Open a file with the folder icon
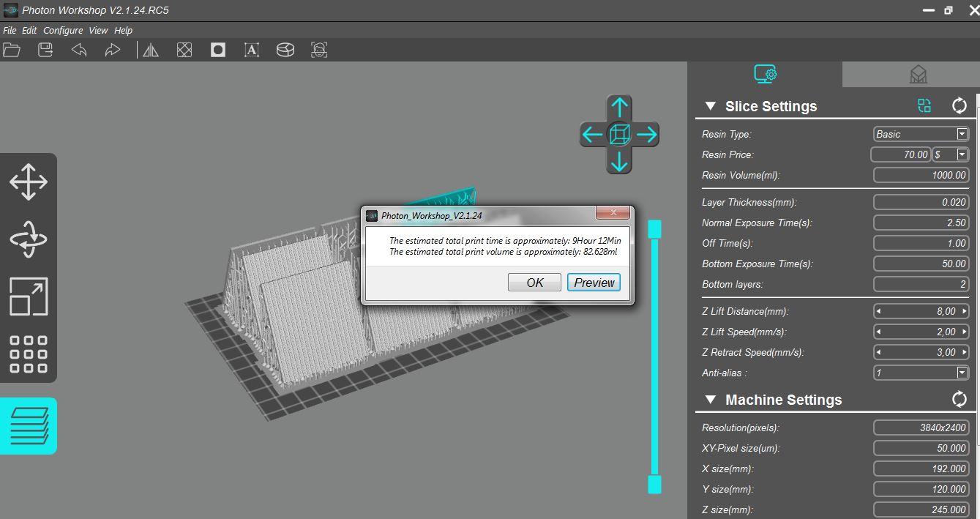Image resolution: width=980 pixels, height=519 pixels. point(12,50)
